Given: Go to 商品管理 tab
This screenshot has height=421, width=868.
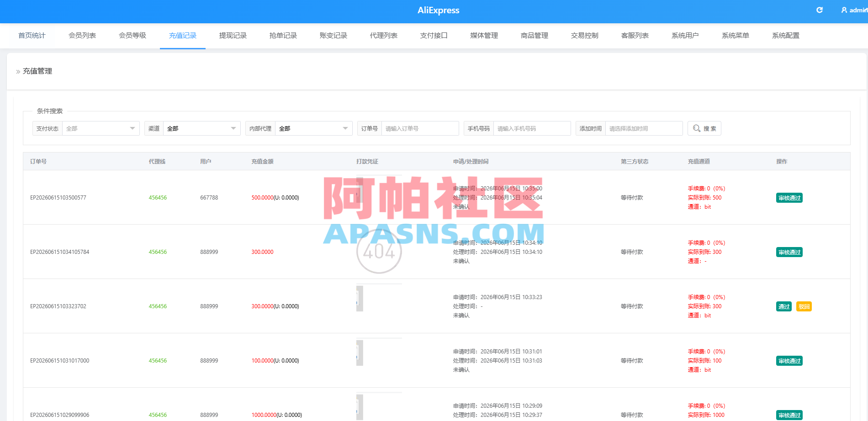Looking at the screenshot, I should click(x=535, y=36).
